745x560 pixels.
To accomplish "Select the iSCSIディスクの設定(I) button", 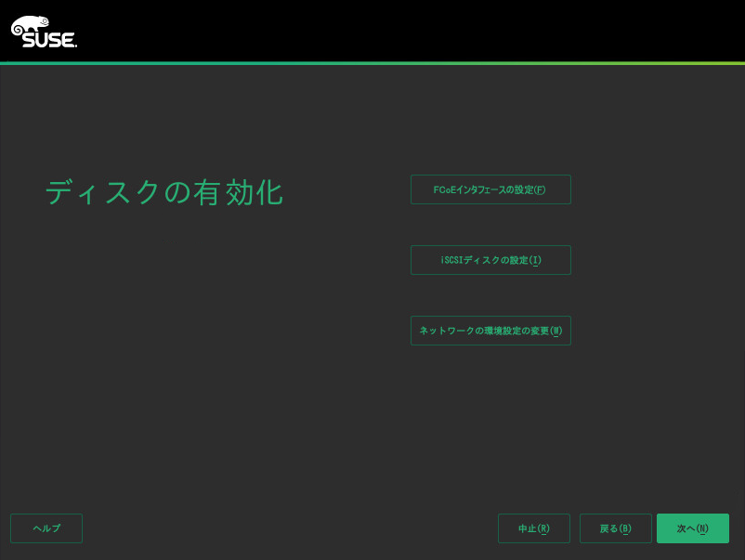I will (490, 260).
